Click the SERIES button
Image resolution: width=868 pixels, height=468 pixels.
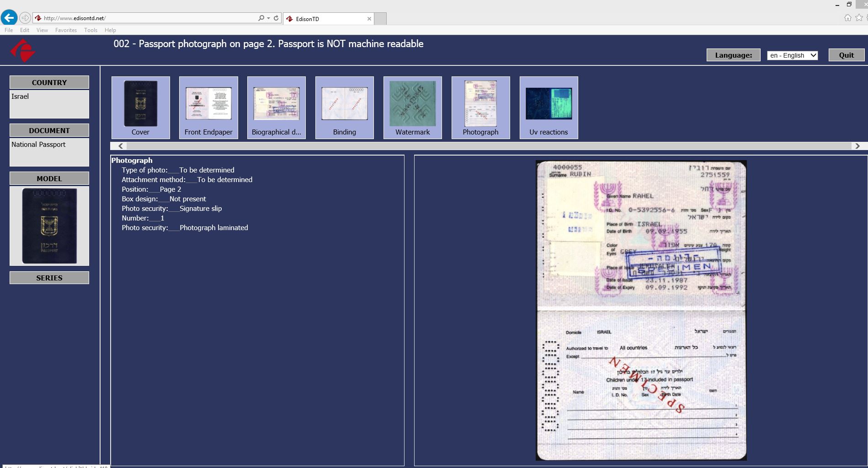(49, 278)
